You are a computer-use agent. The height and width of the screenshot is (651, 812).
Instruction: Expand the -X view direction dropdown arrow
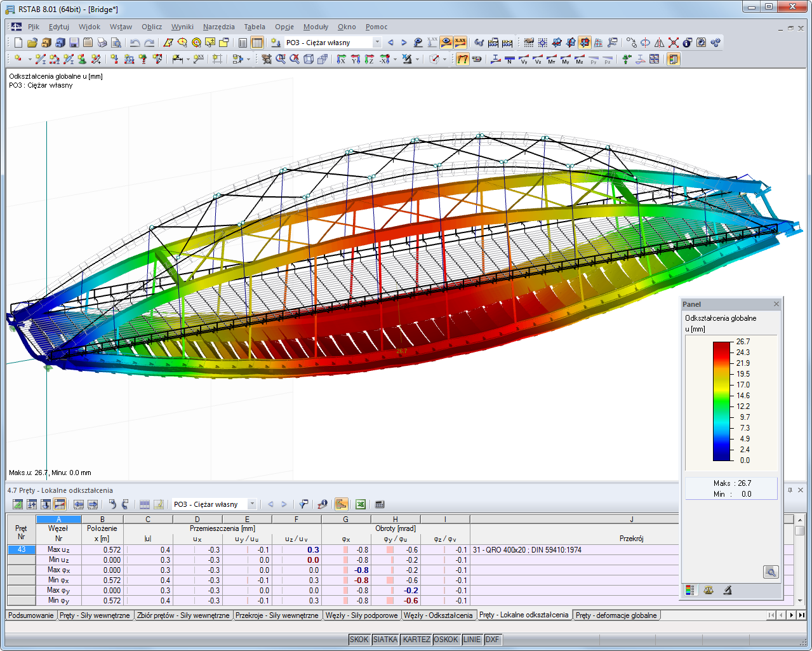395,59
